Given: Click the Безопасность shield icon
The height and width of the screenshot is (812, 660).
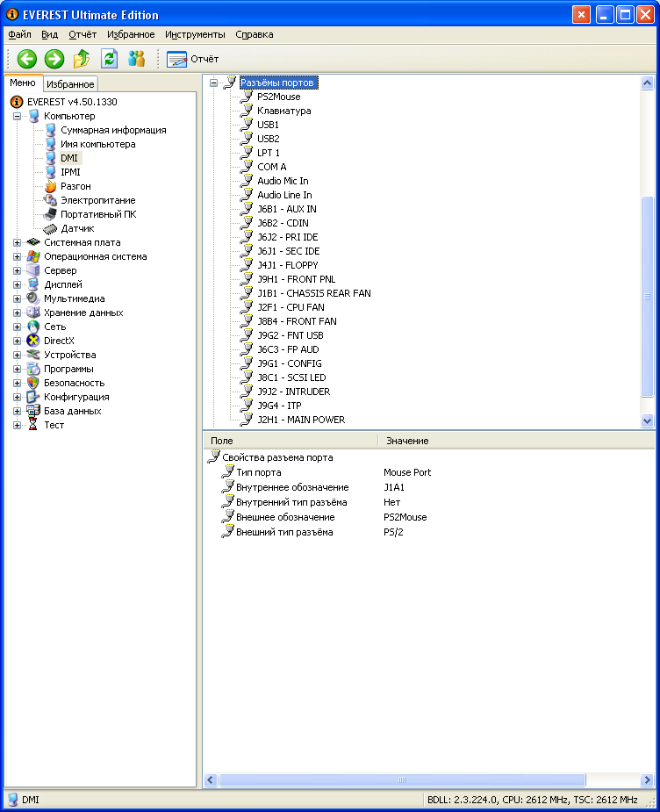Looking at the screenshot, I should [x=33, y=383].
